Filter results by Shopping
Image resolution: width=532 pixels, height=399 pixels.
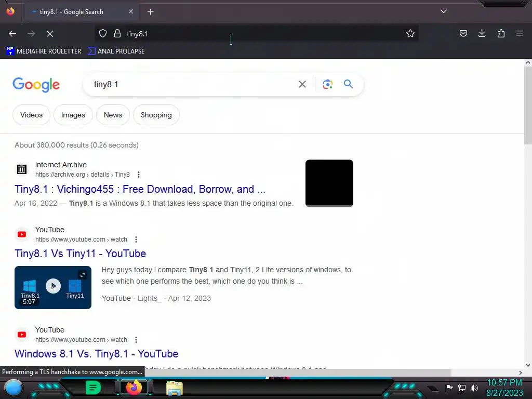tap(156, 115)
